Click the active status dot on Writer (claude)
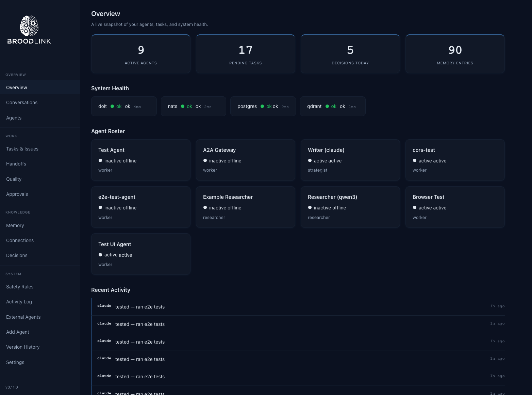 point(310,160)
